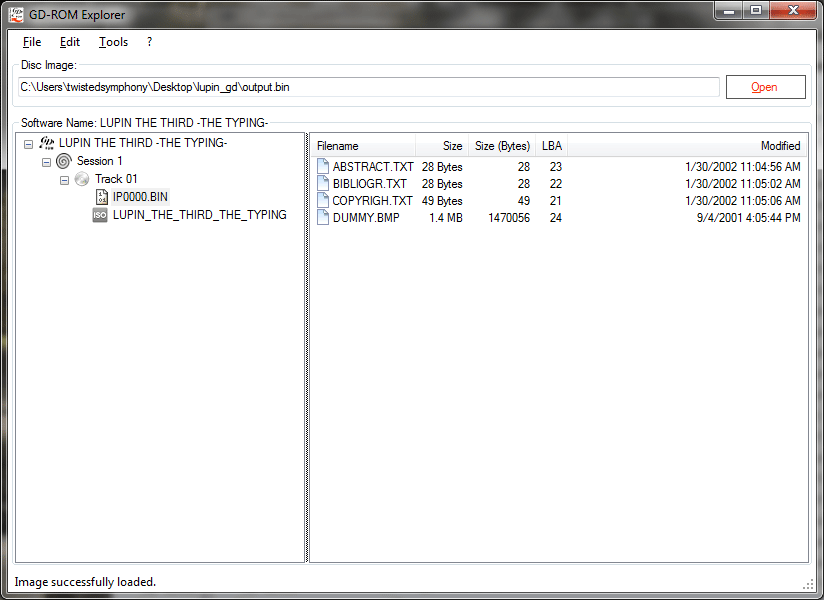This screenshot has width=824, height=600.
Task: Open the Tools menu
Action: [x=113, y=42]
